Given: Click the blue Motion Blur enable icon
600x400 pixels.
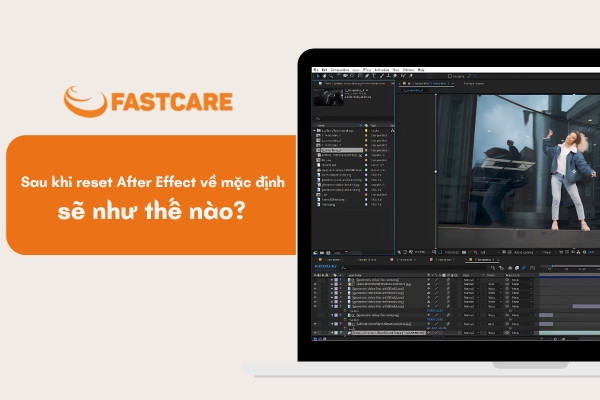Looking at the screenshot, I should [523, 268].
